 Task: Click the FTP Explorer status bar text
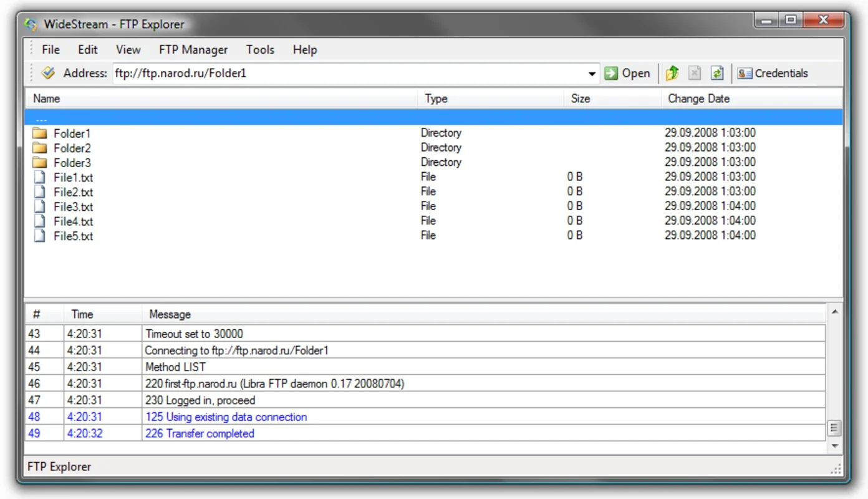(x=59, y=467)
